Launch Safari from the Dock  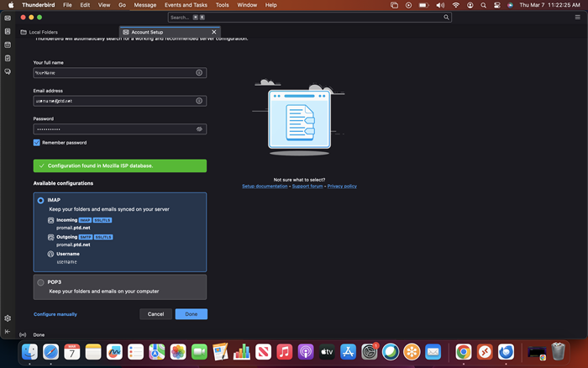coord(50,352)
